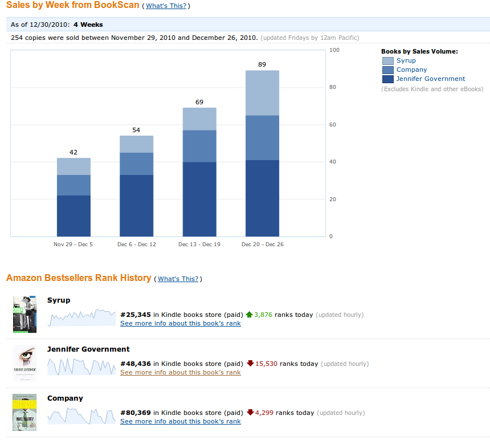The height and width of the screenshot is (448, 490).
Task: Click the '4,299' rank change value
Action: pyautogui.click(x=264, y=413)
